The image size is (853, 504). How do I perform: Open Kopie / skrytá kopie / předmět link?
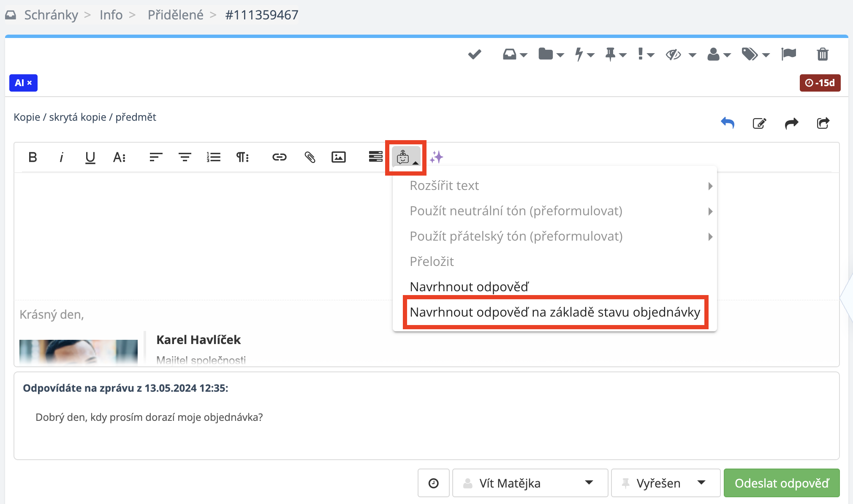(x=85, y=117)
